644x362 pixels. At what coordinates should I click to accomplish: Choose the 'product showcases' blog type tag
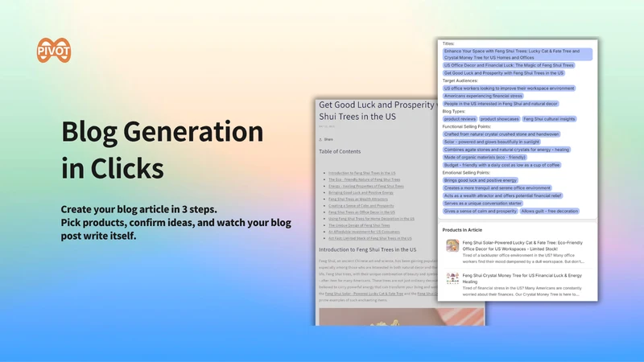point(499,119)
